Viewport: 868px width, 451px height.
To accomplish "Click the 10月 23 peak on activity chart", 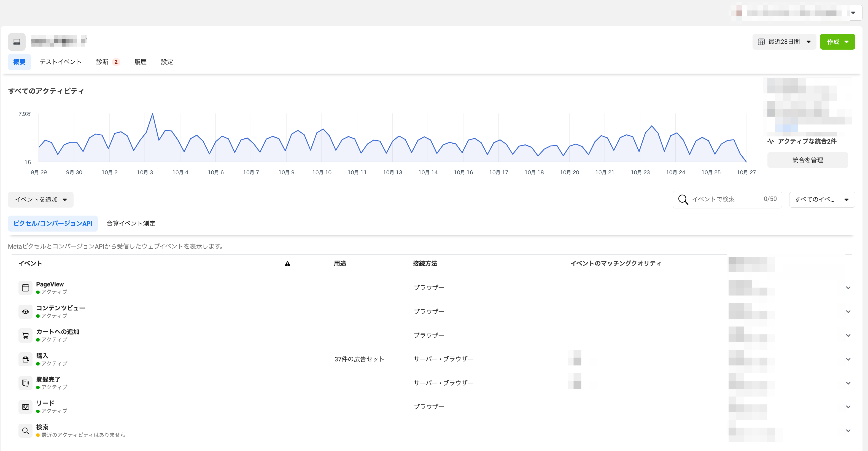I will click(652, 126).
